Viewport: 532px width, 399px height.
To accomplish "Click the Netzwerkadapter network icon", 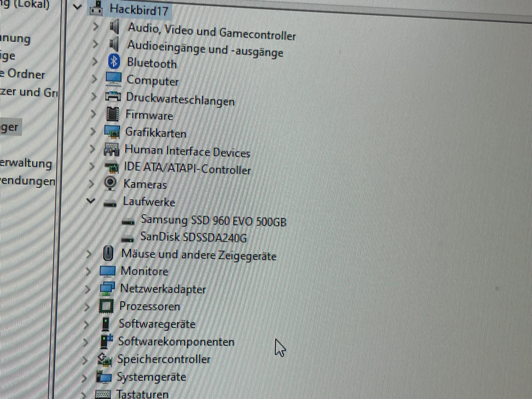I will click(x=107, y=288).
